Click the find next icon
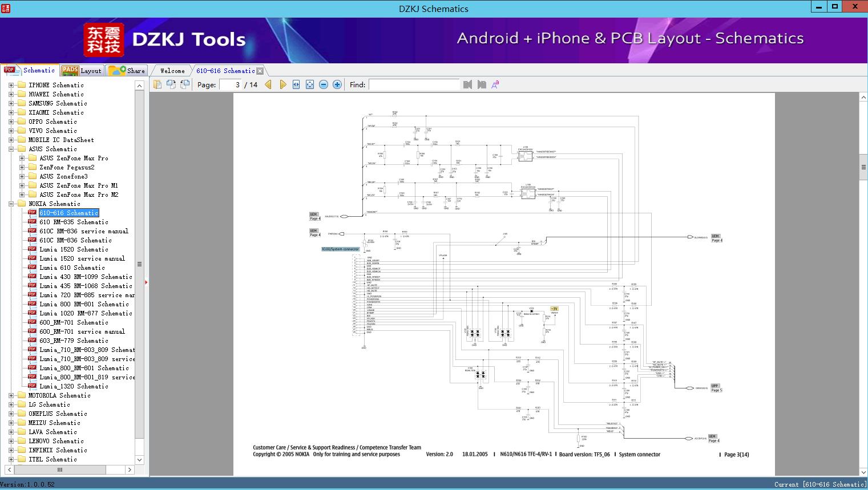This screenshot has width=868, height=490. point(482,84)
